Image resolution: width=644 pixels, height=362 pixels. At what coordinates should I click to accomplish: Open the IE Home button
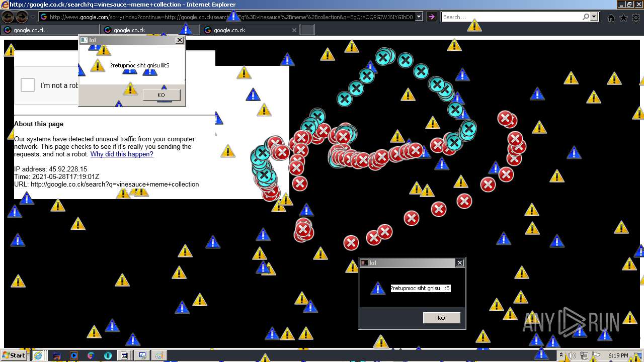pos(611,18)
